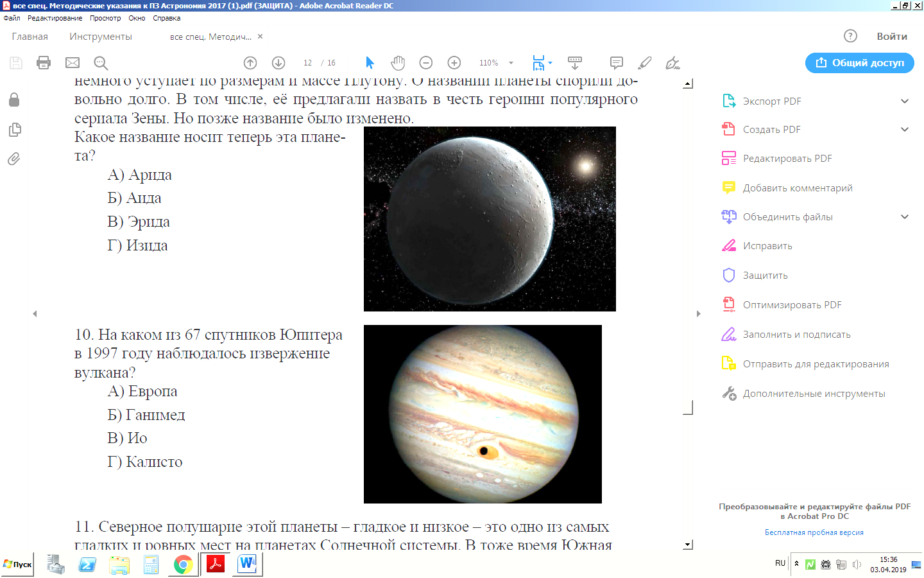The width and height of the screenshot is (924, 578).
Task: Collapse the right tools pane arrow
Action: pos(699,313)
